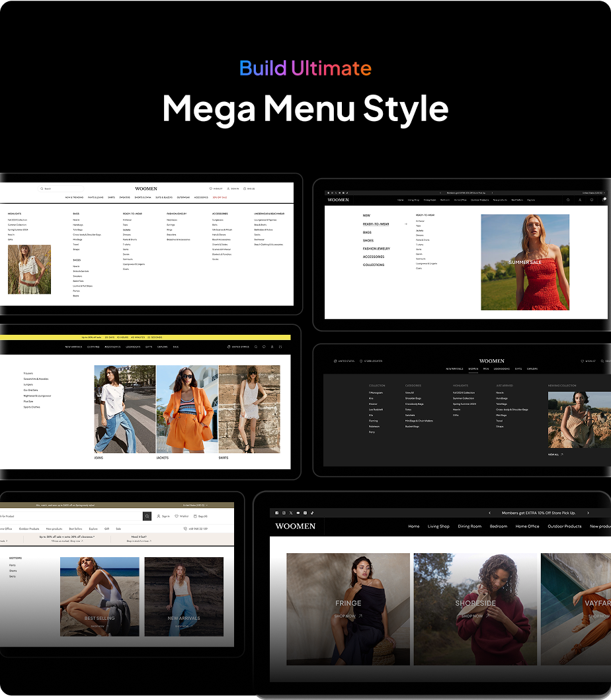611x700 pixels.
Task: Click user icon in yellow-banner mockup header
Action: point(272,347)
